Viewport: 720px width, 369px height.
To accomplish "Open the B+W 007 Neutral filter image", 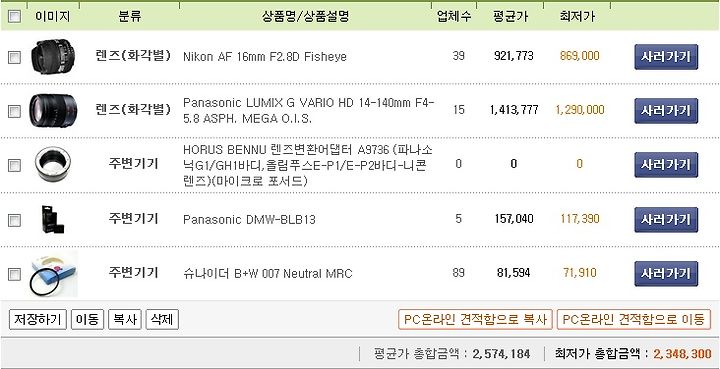I will (53, 274).
